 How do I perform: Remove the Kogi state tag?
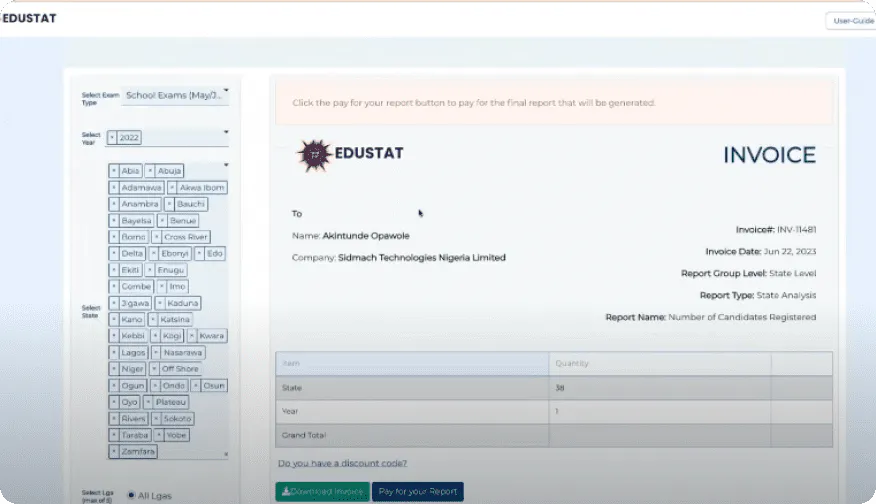point(155,336)
